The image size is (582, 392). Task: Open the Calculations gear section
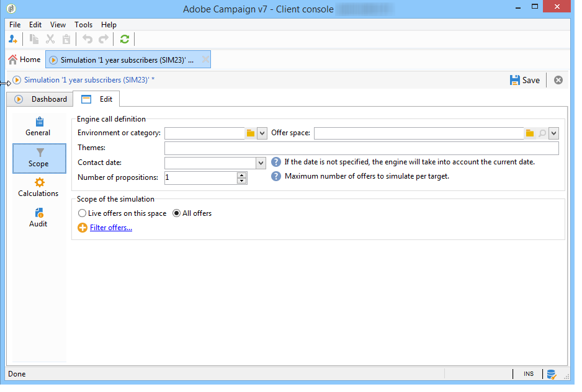pos(38,187)
